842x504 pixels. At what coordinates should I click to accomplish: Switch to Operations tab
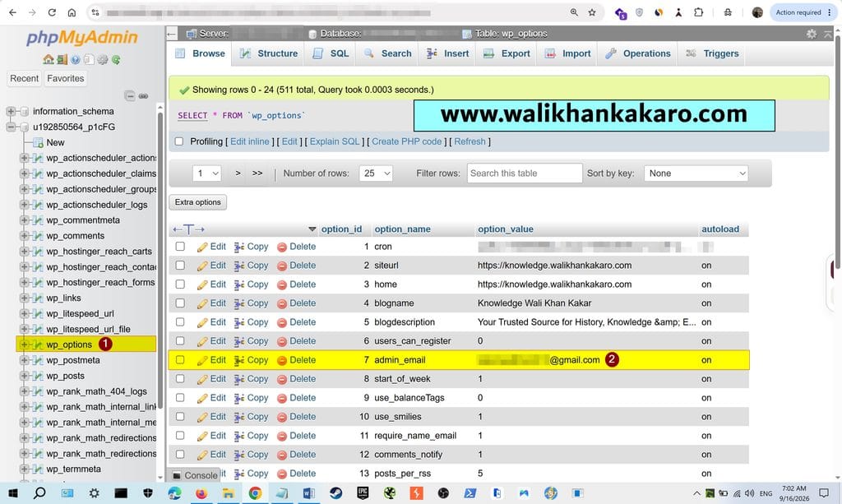click(637, 53)
